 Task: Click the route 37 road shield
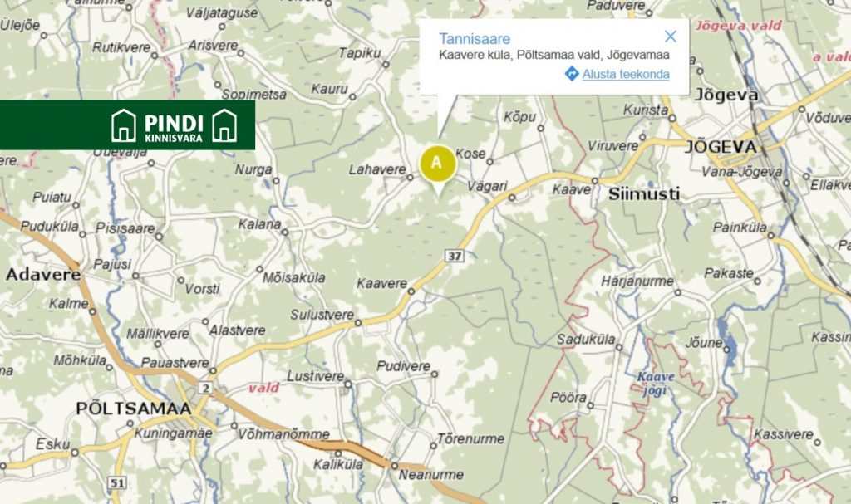click(455, 256)
